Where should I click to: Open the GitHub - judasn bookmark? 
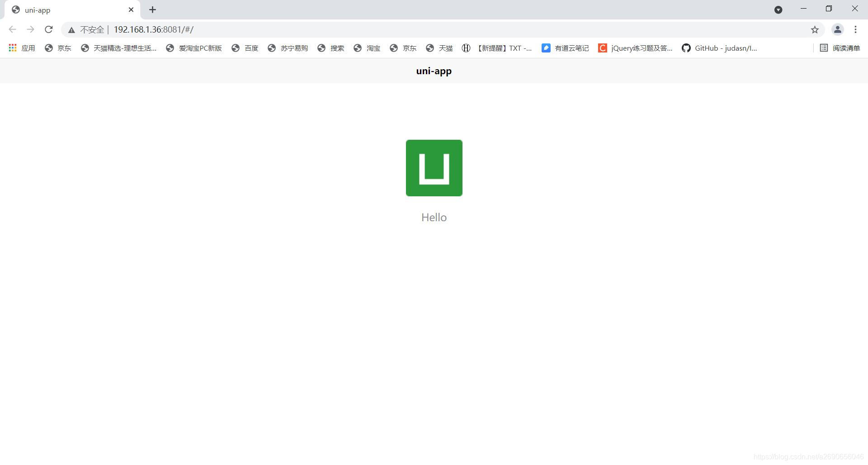[719, 48]
